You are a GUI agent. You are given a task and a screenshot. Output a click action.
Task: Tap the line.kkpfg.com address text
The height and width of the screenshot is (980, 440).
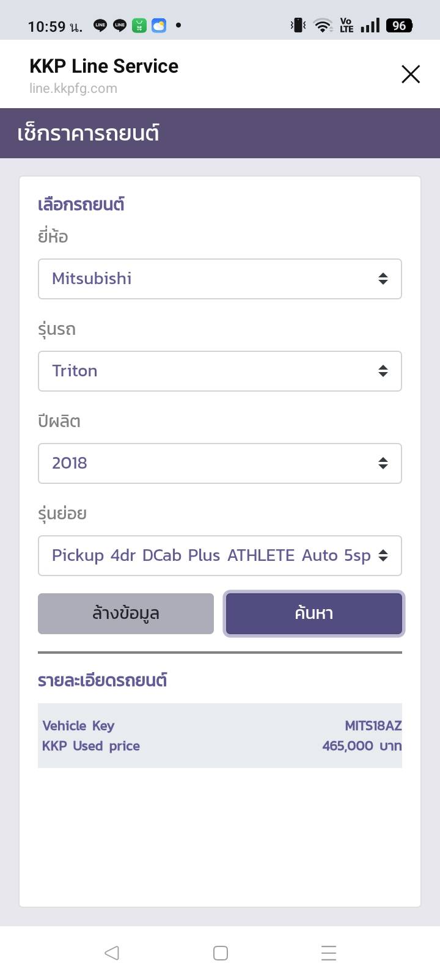point(73,89)
